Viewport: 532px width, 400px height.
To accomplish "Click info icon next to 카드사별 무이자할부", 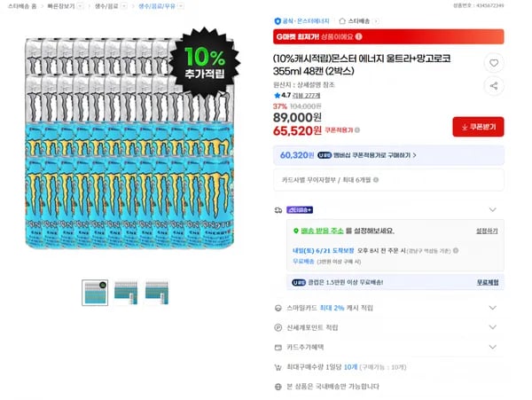I will 376,180.
